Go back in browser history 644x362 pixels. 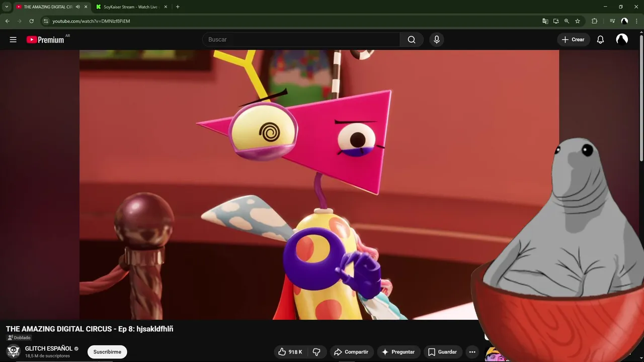coord(7,21)
